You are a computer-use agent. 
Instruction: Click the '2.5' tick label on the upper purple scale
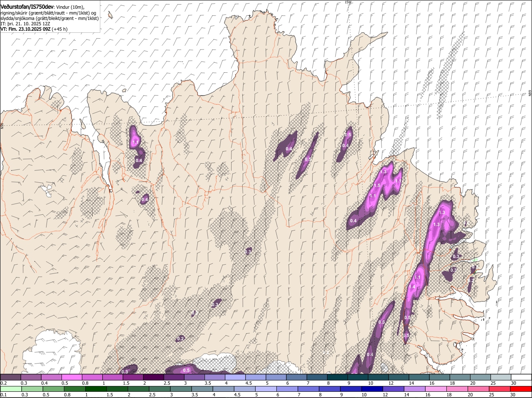point(167,383)
